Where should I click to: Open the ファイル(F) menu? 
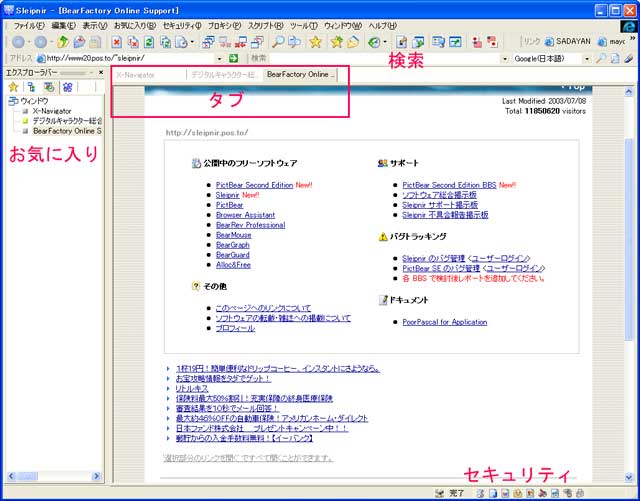pyautogui.click(x=29, y=26)
